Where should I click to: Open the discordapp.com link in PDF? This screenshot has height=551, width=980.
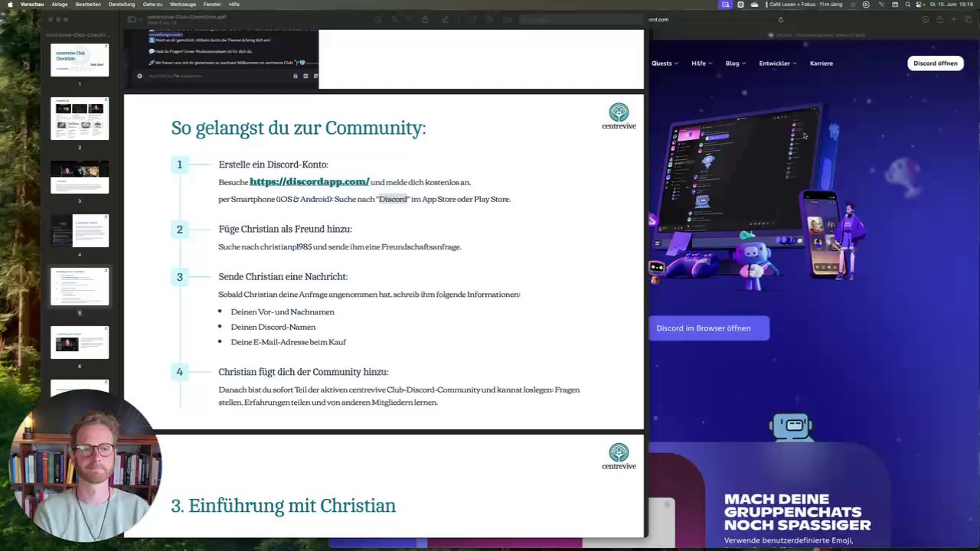309,181
